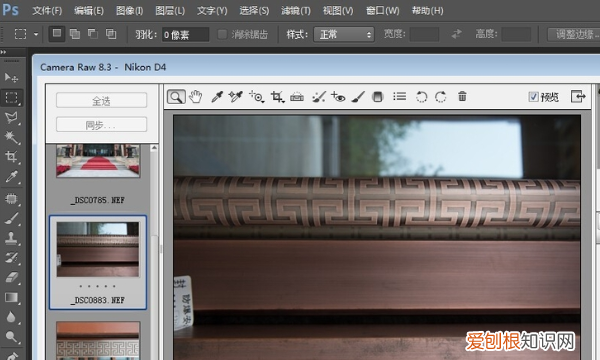Open the 窗口(W) menu
Image resolution: width=600 pixels, height=360 pixels.
click(x=382, y=10)
